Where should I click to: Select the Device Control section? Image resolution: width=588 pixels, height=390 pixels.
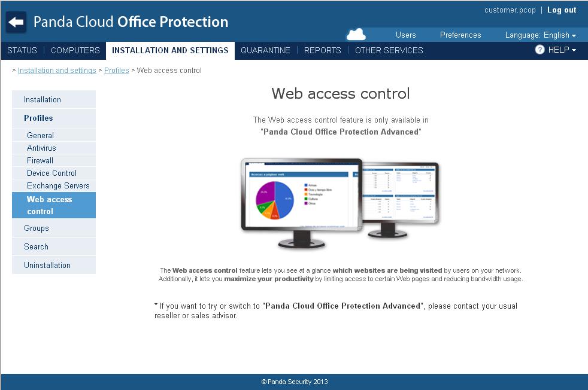click(51, 173)
